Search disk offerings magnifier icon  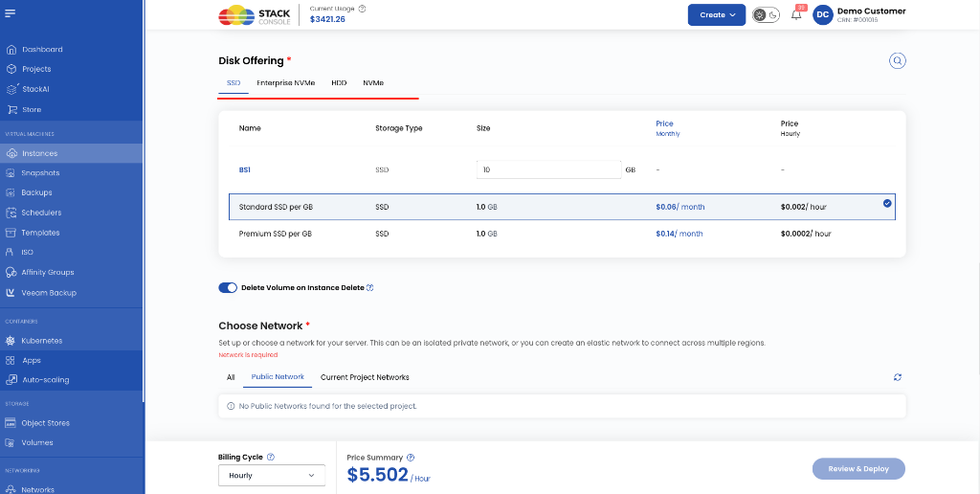point(898,60)
